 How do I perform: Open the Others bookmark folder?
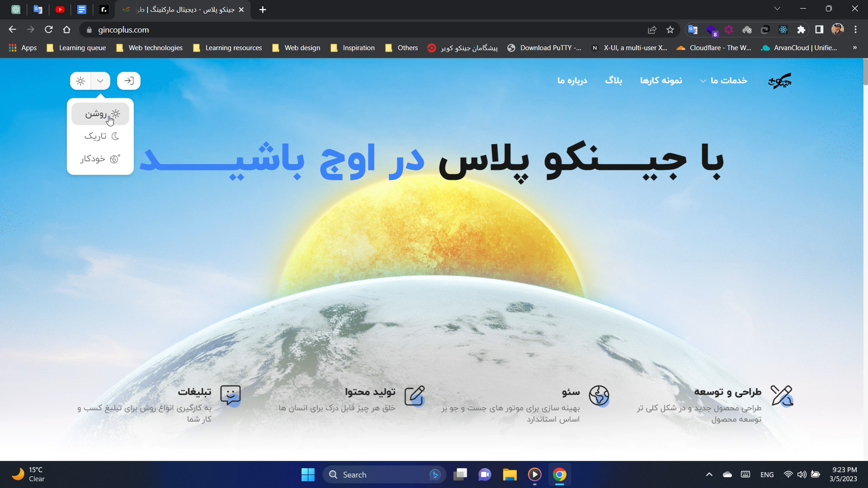pos(401,48)
